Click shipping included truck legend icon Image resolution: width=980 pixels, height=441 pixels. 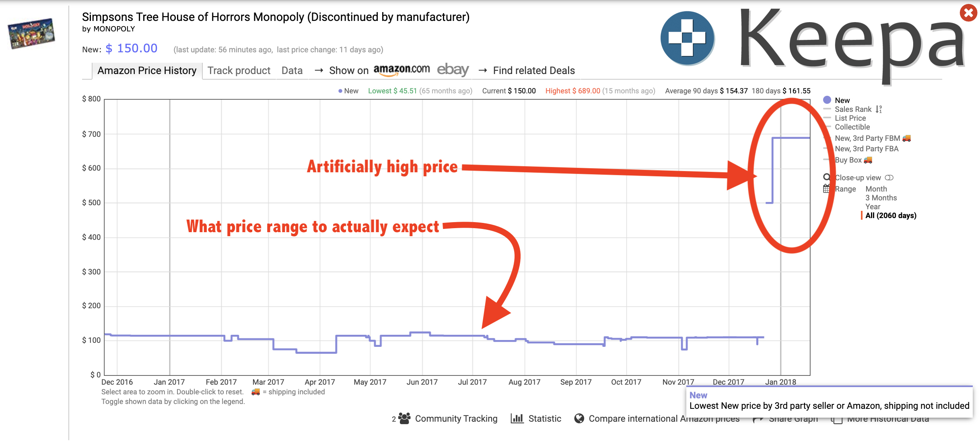255,392
